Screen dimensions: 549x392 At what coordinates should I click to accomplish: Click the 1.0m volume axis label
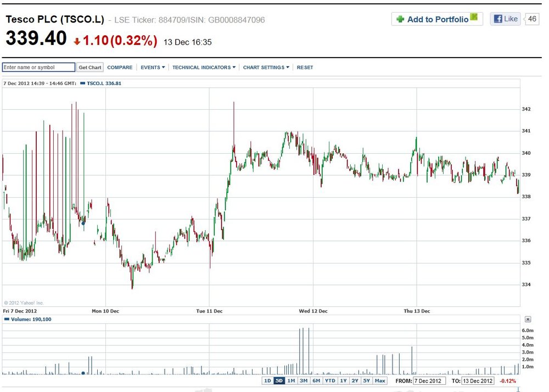(528, 367)
